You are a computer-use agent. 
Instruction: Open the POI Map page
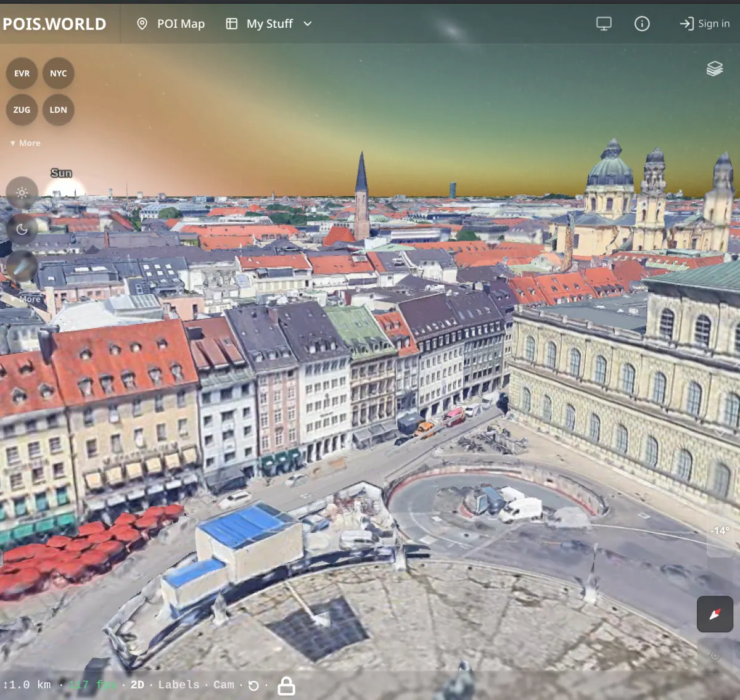[x=170, y=23]
